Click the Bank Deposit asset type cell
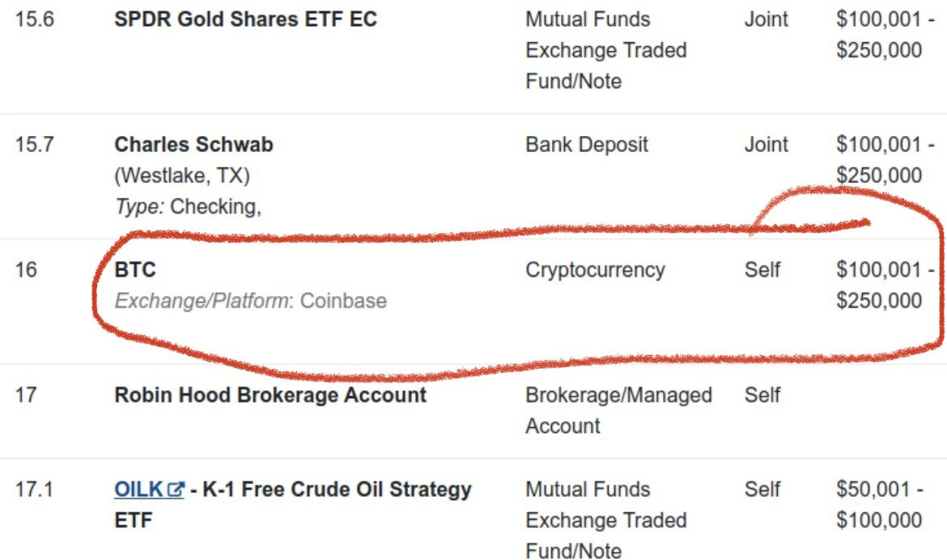Viewport: 947px width, 560px height. coord(587,145)
